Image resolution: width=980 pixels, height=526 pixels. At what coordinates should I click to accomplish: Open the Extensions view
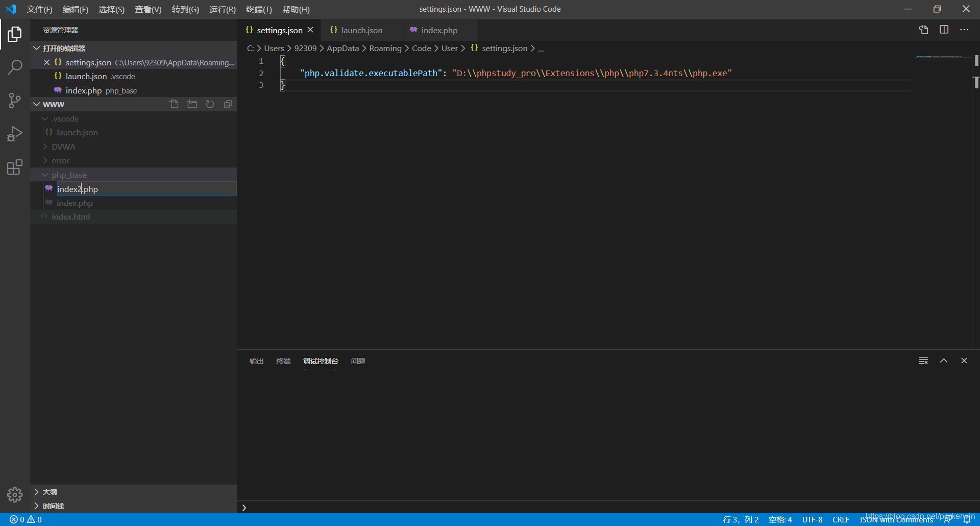15,167
